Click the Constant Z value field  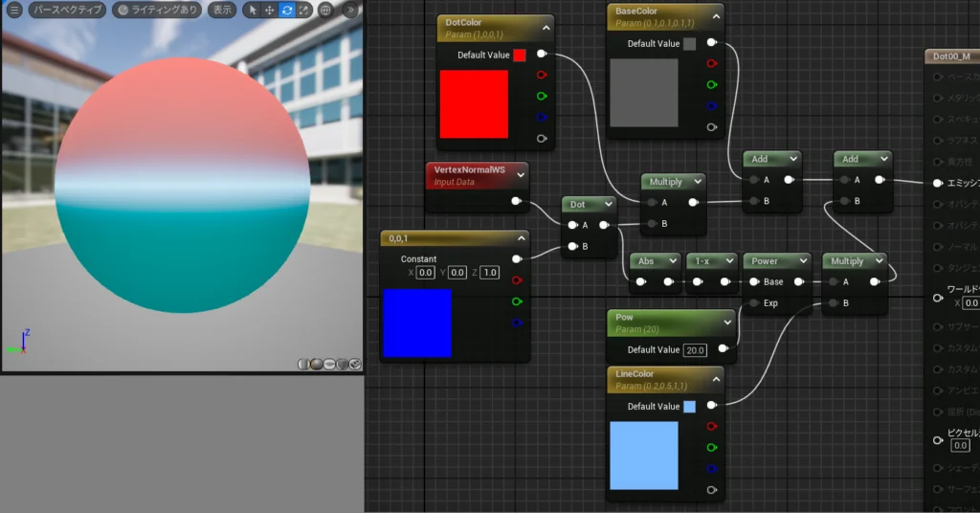pos(490,273)
